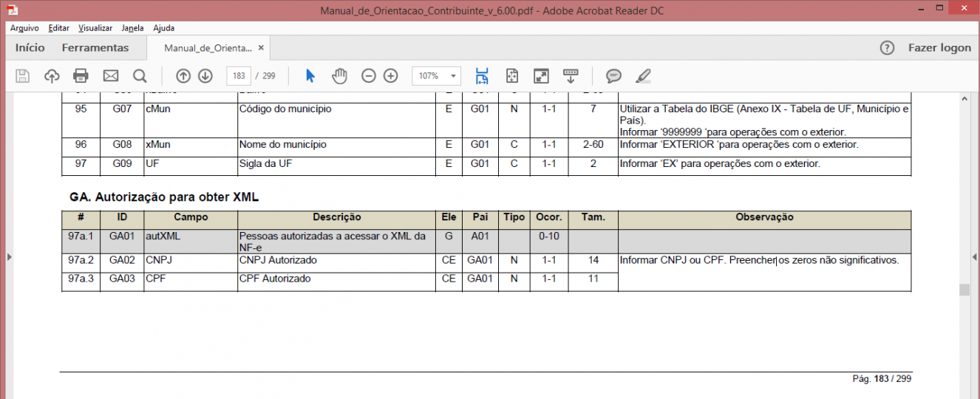980x399 pixels.
Task: Click the cMun field cell
Action: pos(191,120)
